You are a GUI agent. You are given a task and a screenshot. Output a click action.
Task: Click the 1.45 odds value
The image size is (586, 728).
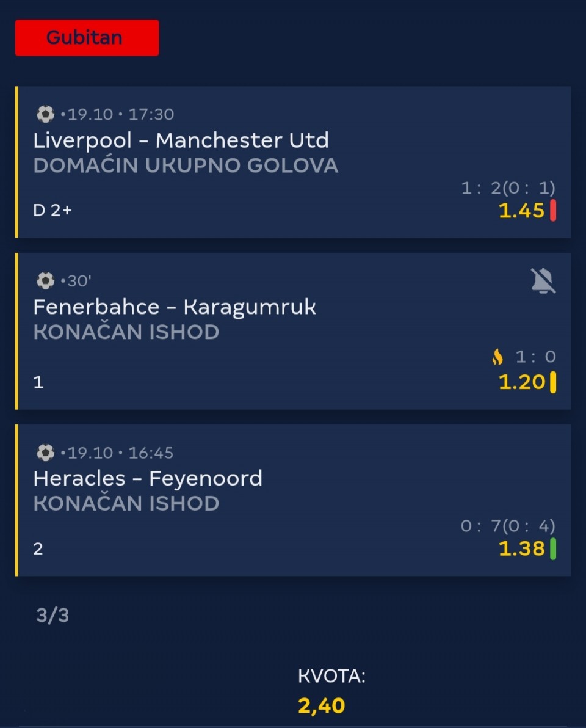(x=521, y=211)
